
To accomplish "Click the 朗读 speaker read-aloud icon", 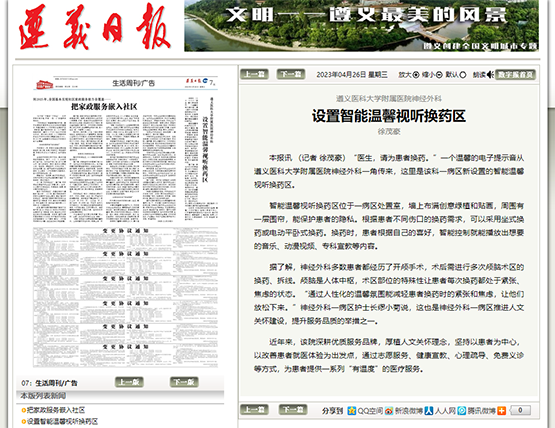I will click(490, 75).
